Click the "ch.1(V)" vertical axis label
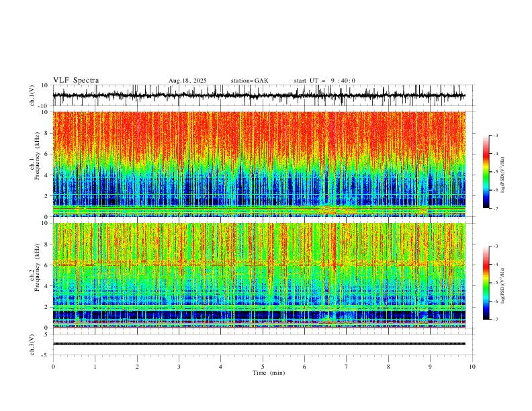 (x=32, y=95)
